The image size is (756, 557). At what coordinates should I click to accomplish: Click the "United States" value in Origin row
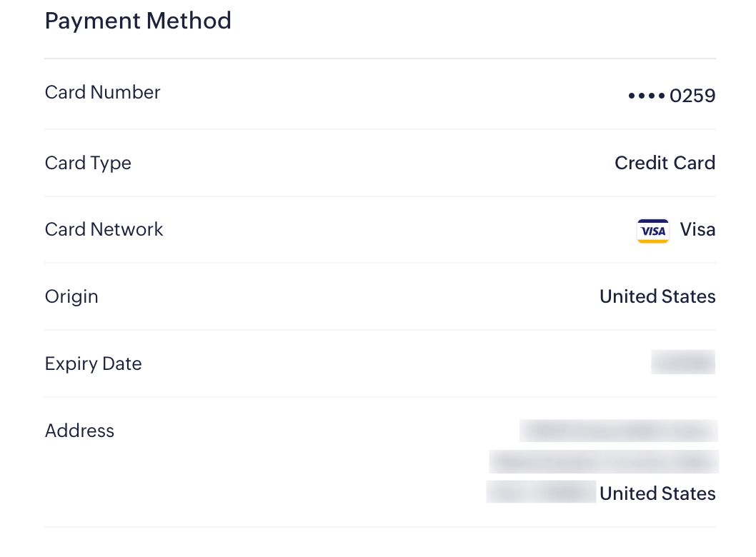(657, 296)
